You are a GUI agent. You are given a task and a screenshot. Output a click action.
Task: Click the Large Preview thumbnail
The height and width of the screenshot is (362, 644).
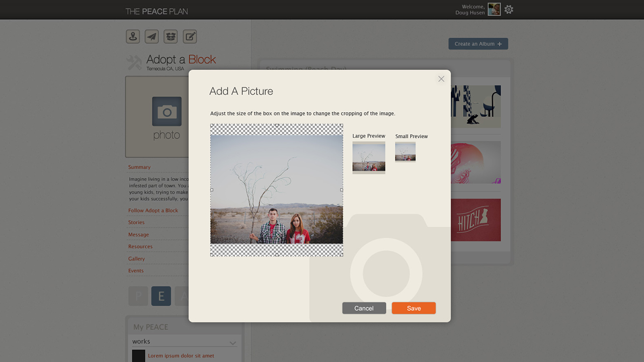(x=369, y=158)
